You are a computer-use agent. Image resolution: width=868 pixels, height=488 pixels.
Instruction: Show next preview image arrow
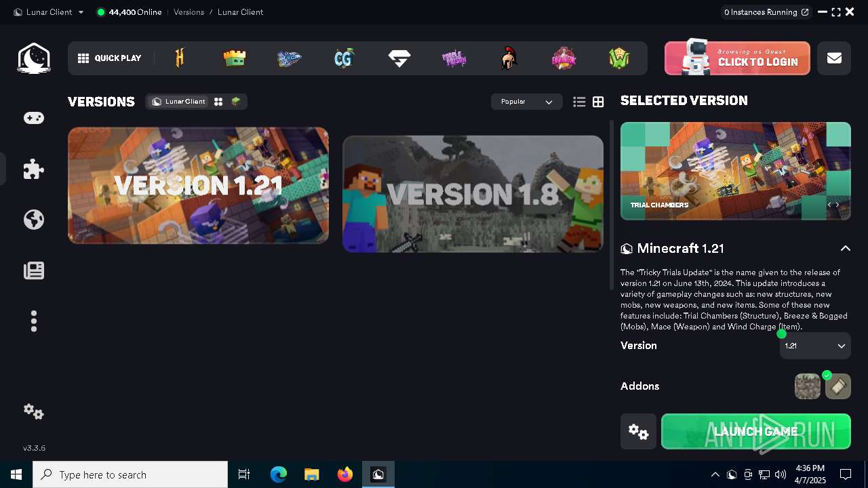pyautogui.click(x=838, y=205)
